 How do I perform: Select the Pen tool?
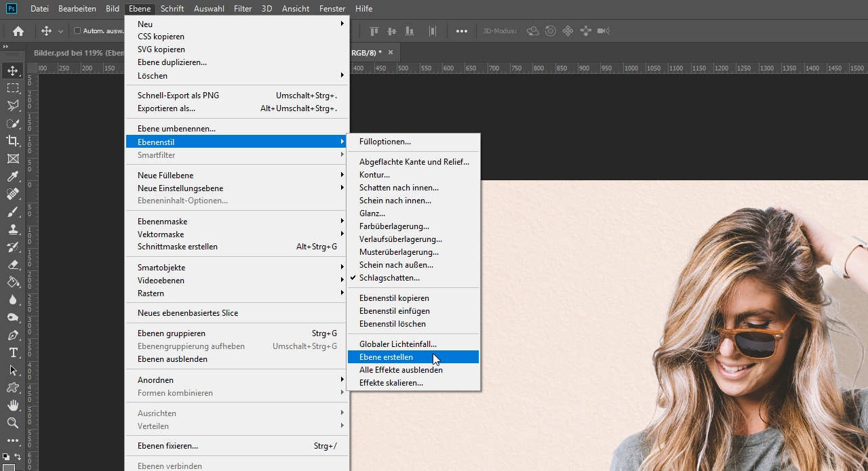click(x=13, y=335)
